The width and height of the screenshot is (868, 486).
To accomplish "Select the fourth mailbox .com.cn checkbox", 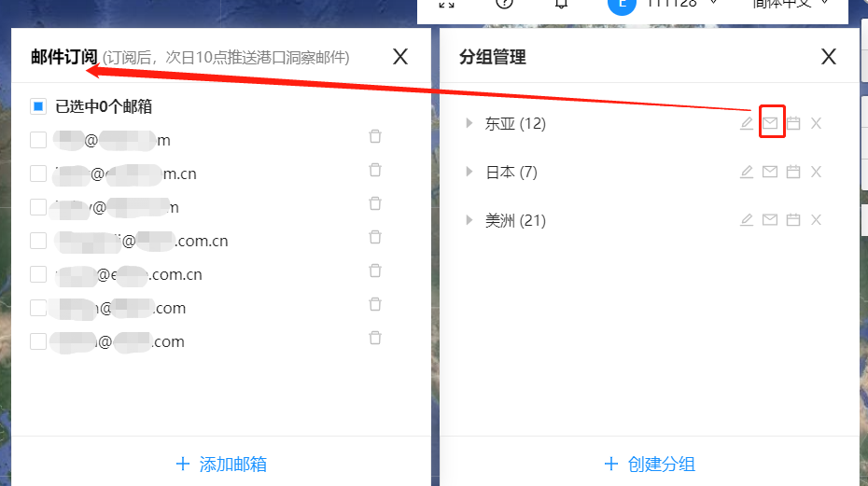I will click(38, 241).
